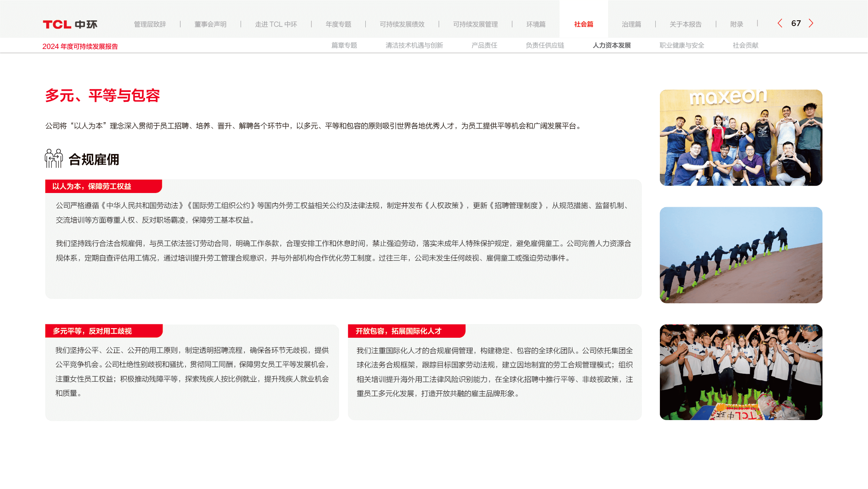The height and width of the screenshot is (489, 868).
Task: Click the Maxeon team photo
Action: tap(741, 138)
